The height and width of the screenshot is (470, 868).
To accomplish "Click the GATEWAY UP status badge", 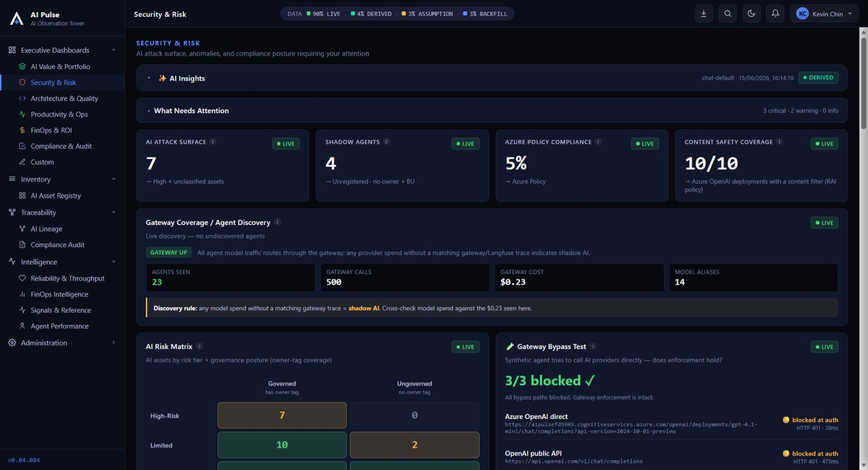I will pos(168,252).
